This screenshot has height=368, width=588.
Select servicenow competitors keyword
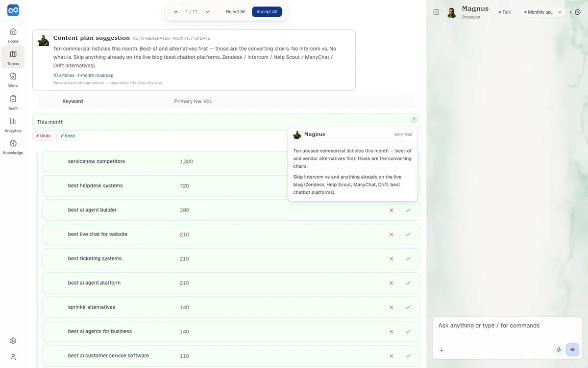(x=97, y=161)
